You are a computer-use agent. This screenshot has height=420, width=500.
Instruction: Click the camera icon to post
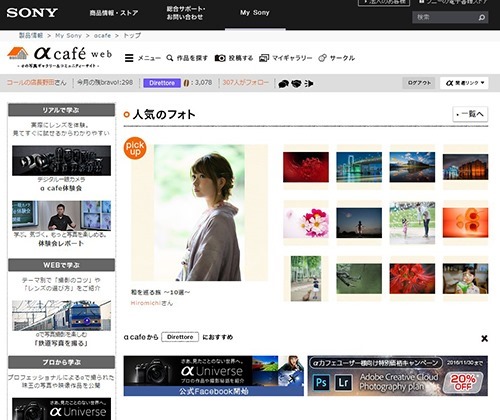[220, 58]
